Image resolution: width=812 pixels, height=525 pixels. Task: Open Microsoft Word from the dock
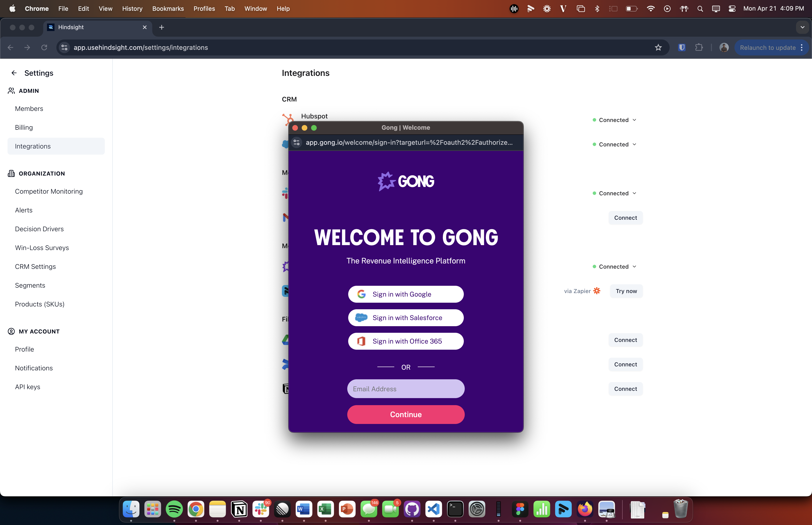point(304,509)
